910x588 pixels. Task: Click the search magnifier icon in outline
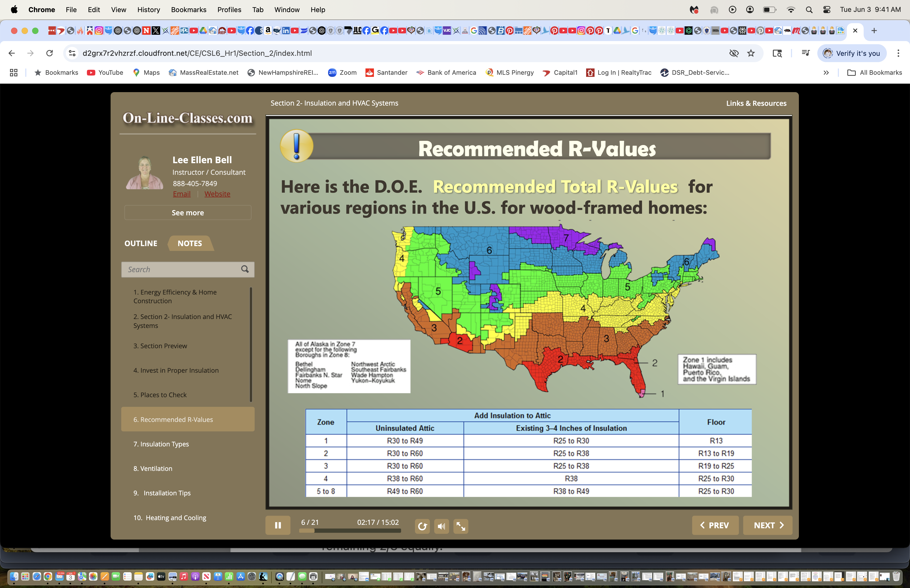(245, 269)
